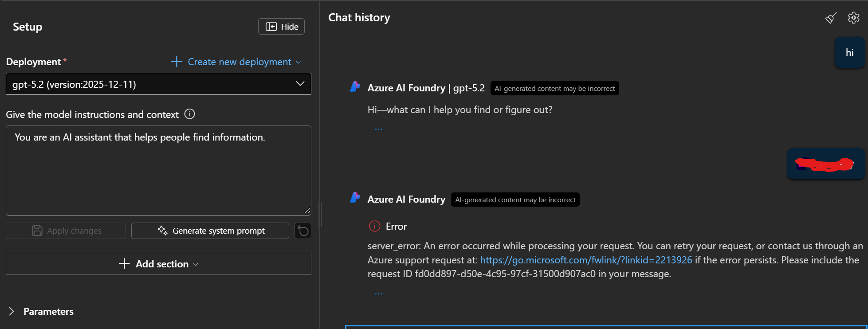The height and width of the screenshot is (329, 868).
Task: Open chat settings gear icon
Action: point(853,18)
